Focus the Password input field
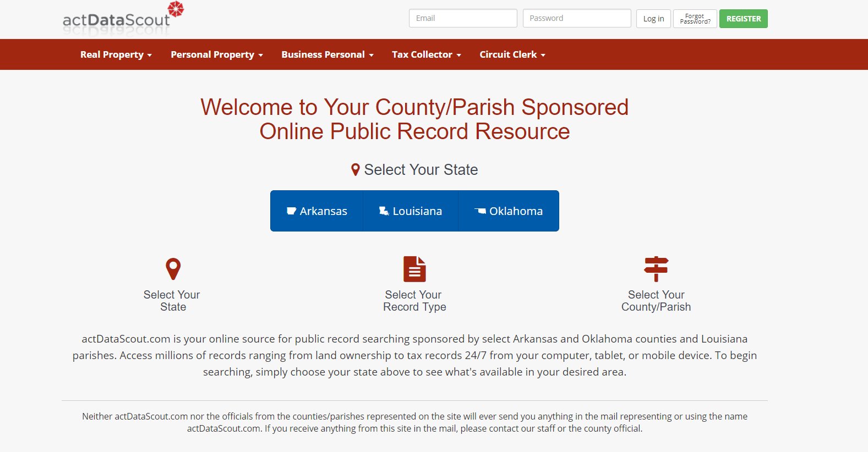The image size is (868, 452). [x=577, y=18]
